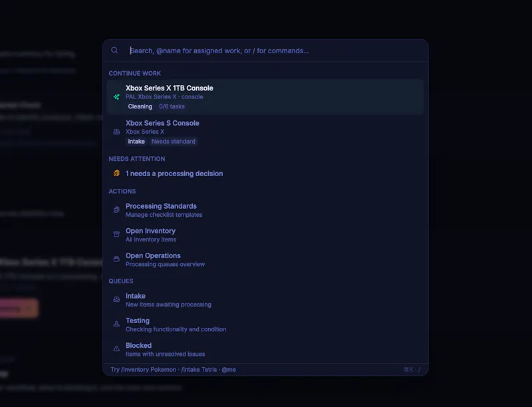Click the 0/6 tasks label
This screenshot has height=407, width=532.
172,106
